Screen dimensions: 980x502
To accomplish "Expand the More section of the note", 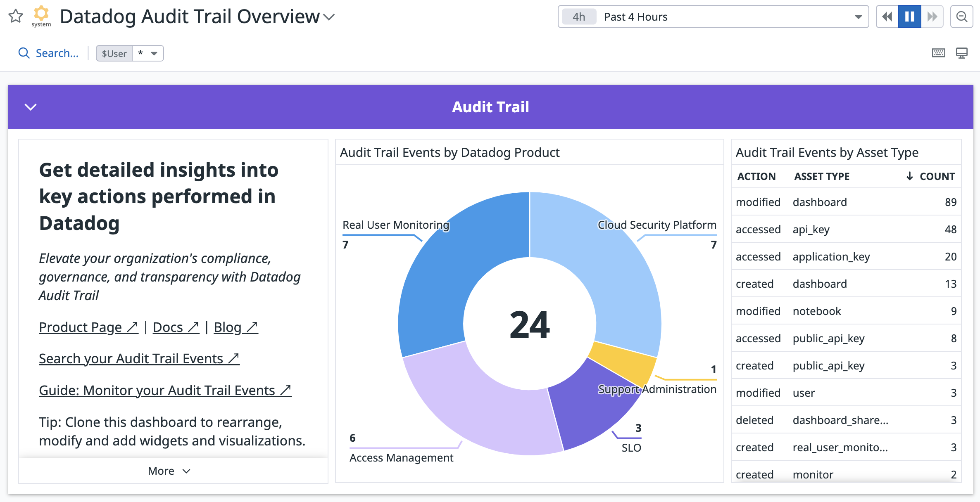I will click(169, 471).
